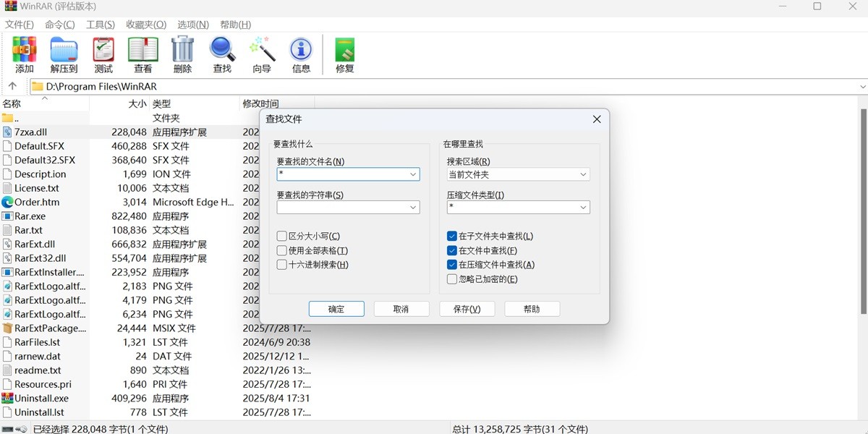Click the up-folder navigation arrow
This screenshot has height=434, width=868.
[12, 85]
